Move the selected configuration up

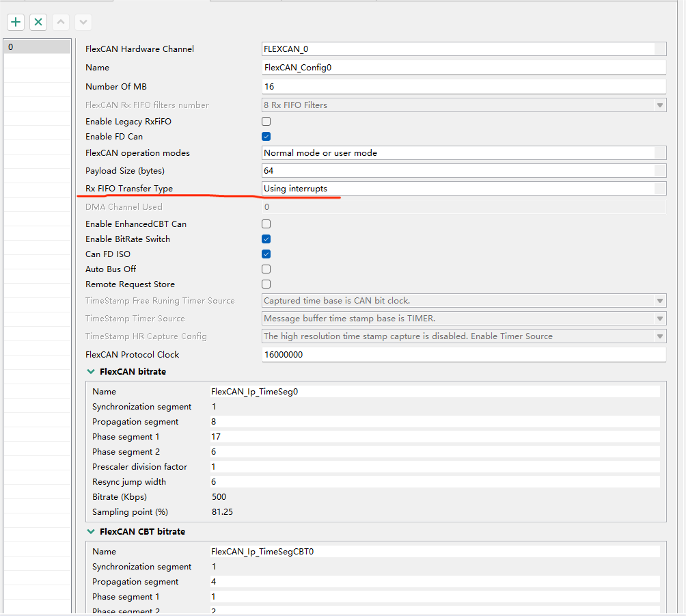(x=60, y=22)
